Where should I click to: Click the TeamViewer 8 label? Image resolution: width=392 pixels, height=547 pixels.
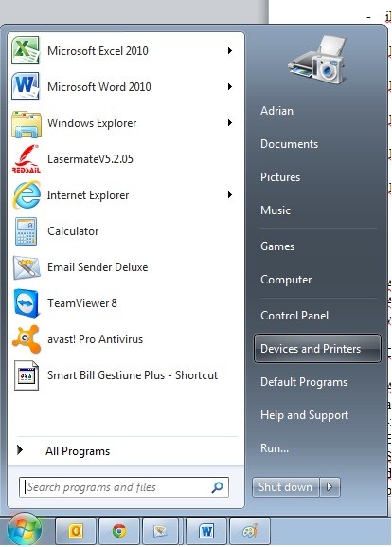(x=82, y=303)
